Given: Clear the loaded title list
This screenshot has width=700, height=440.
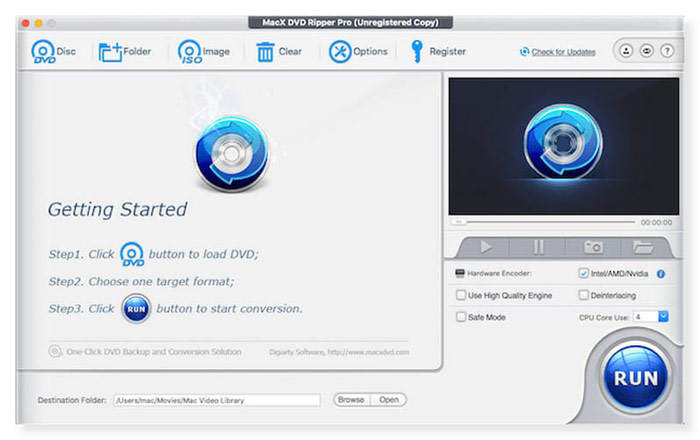Looking at the screenshot, I should tap(279, 52).
